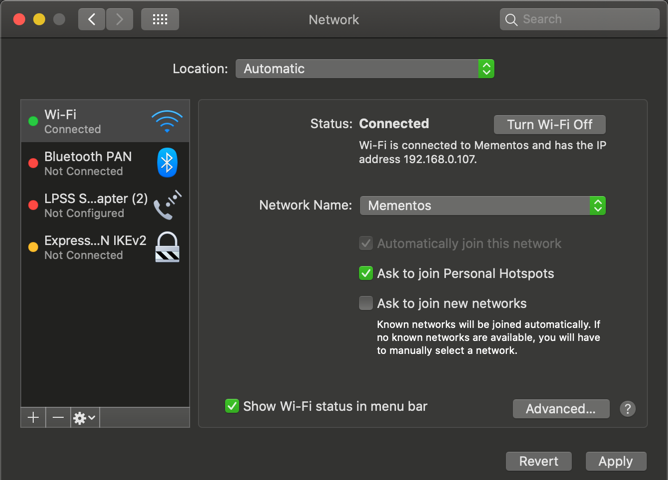Select Bluetooth PAN in the service list
The height and width of the screenshot is (480, 668).
tap(88, 163)
